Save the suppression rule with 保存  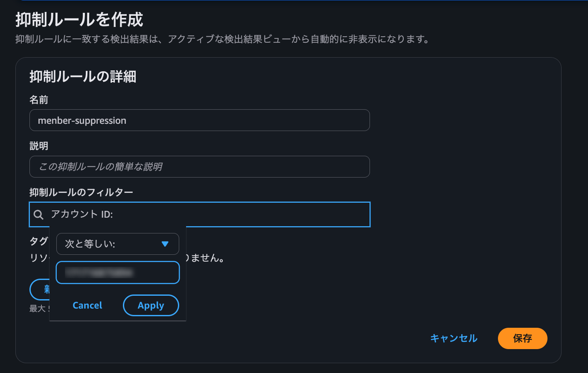pos(522,338)
